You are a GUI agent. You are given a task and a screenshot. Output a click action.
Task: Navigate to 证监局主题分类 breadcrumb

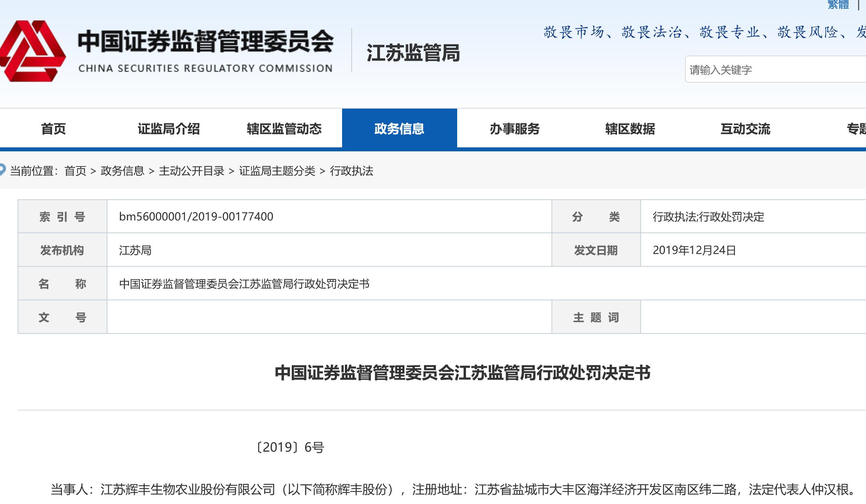[x=277, y=171]
